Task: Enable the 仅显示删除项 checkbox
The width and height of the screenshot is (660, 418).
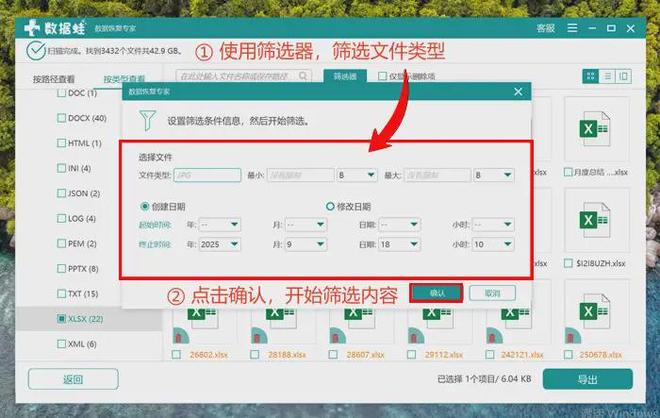Action: coord(382,76)
